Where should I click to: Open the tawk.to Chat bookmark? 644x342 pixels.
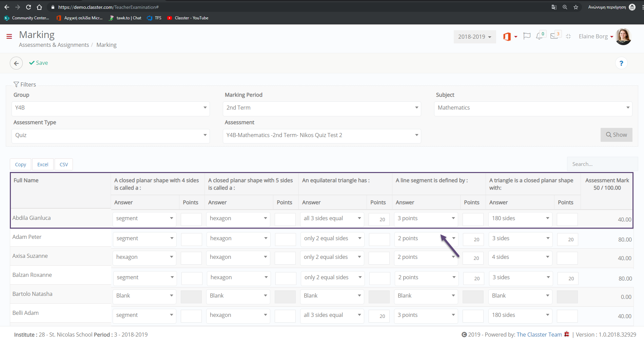click(125, 18)
